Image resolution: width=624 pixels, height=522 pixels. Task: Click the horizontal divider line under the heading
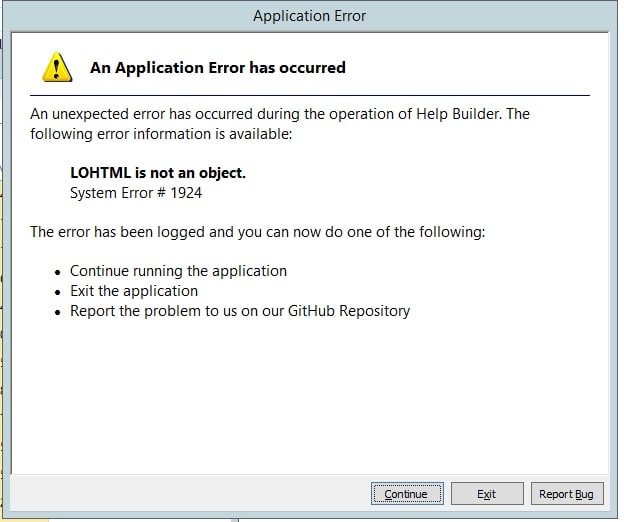[310, 95]
